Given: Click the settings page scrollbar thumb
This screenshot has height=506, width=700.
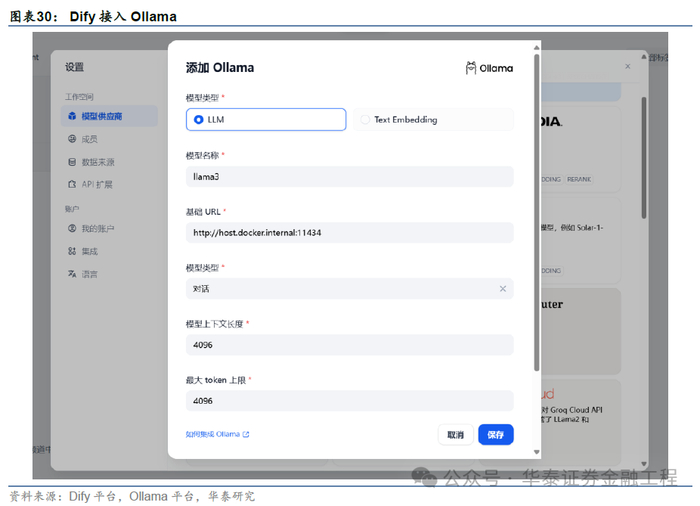Looking at the screenshot, I should point(644,158).
